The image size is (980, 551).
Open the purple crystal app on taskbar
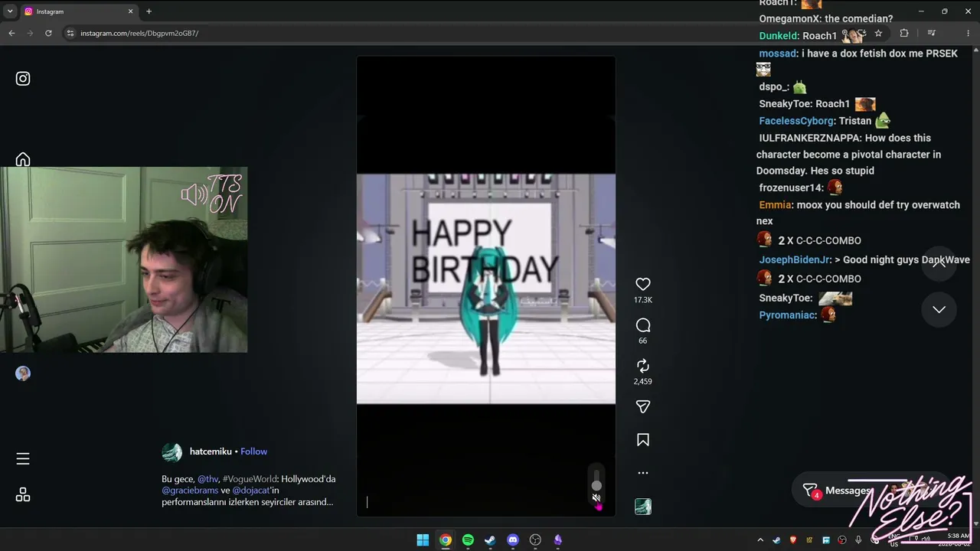[558, 540]
